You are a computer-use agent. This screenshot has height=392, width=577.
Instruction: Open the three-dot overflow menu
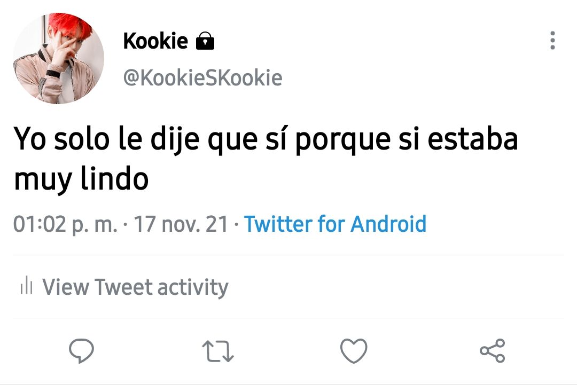pyautogui.click(x=552, y=40)
